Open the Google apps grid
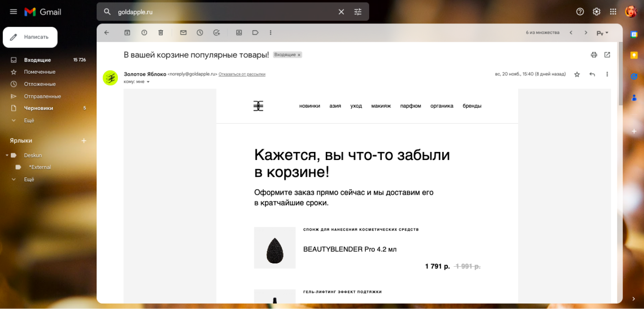Viewport: 644px width, 309px height. coord(613,12)
